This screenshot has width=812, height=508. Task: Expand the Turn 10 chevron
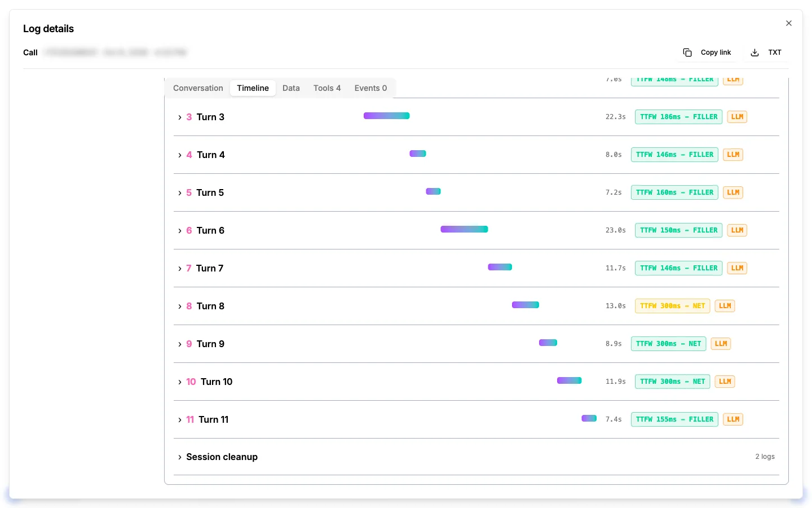coord(180,382)
